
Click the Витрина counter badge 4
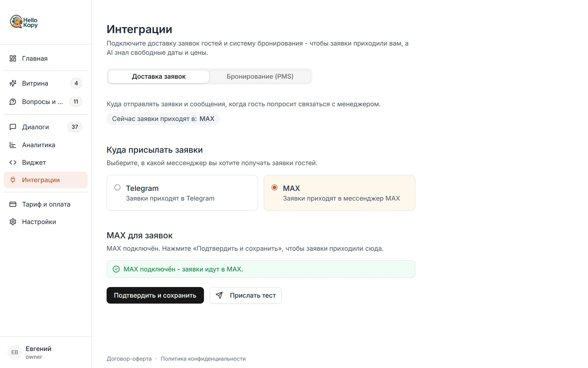[76, 83]
